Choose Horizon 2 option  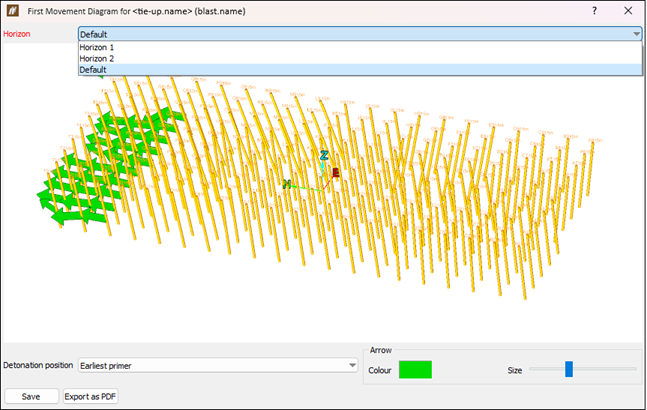[360, 58]
